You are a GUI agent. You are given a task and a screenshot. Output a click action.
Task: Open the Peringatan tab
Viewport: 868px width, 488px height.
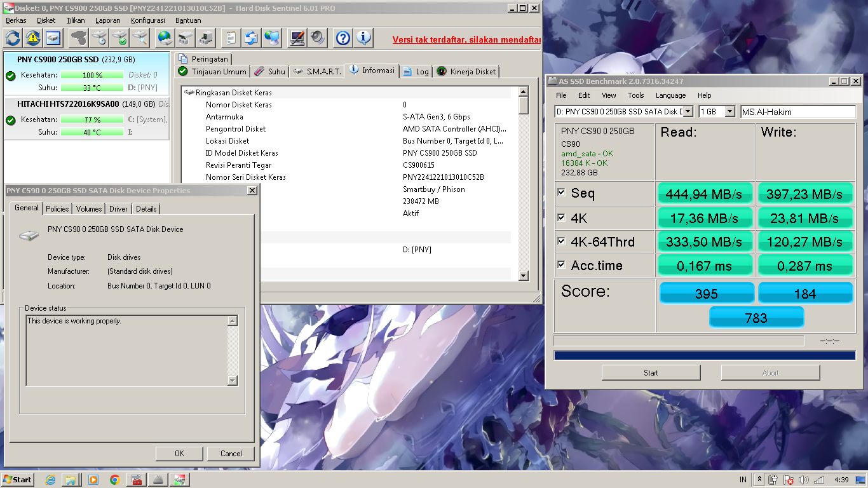(x=203, y=59)
